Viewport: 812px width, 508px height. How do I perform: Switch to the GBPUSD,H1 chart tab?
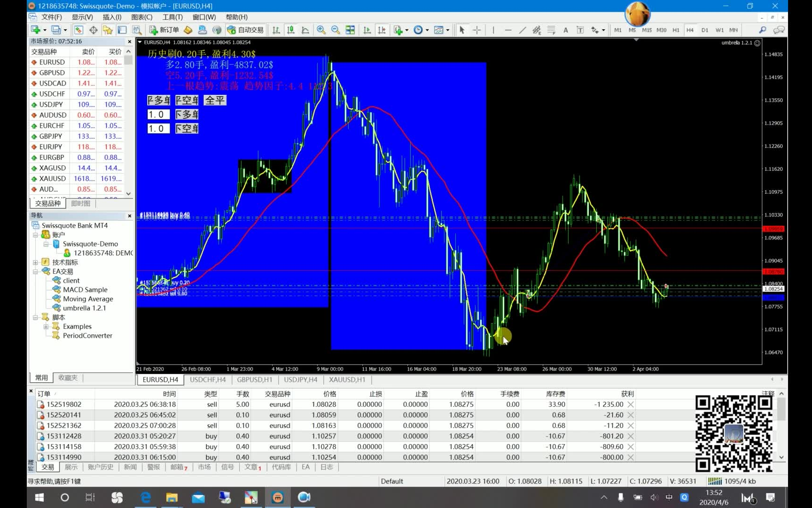click(255, 380)
